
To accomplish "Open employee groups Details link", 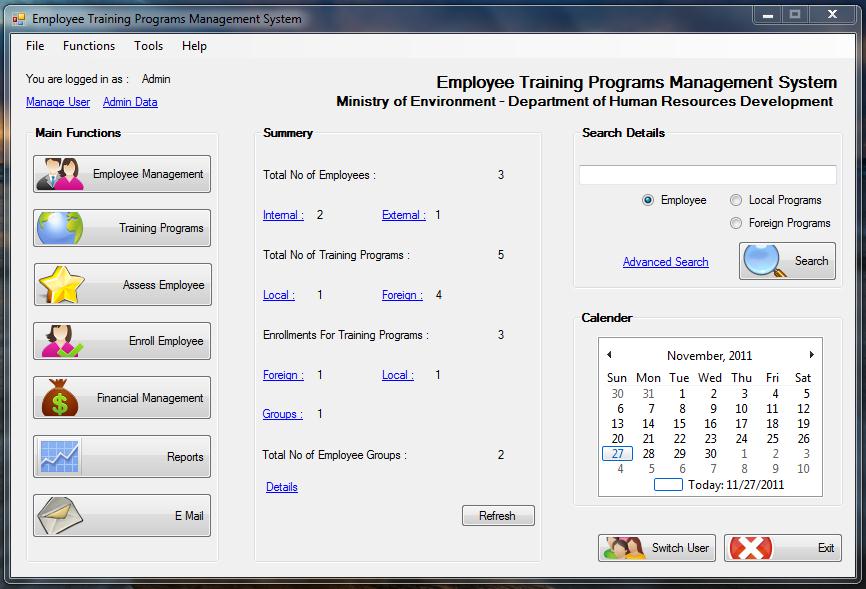I will point(282,487).
